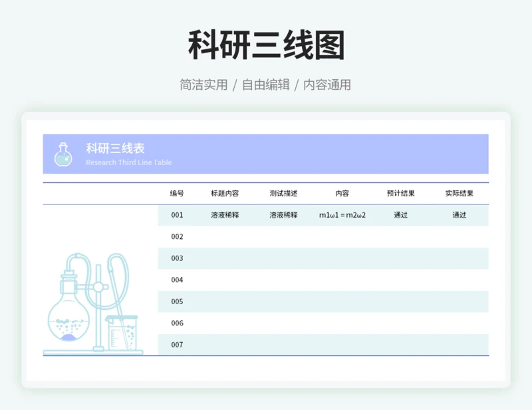Click the cell numbered 004

[x=177, y=280]
